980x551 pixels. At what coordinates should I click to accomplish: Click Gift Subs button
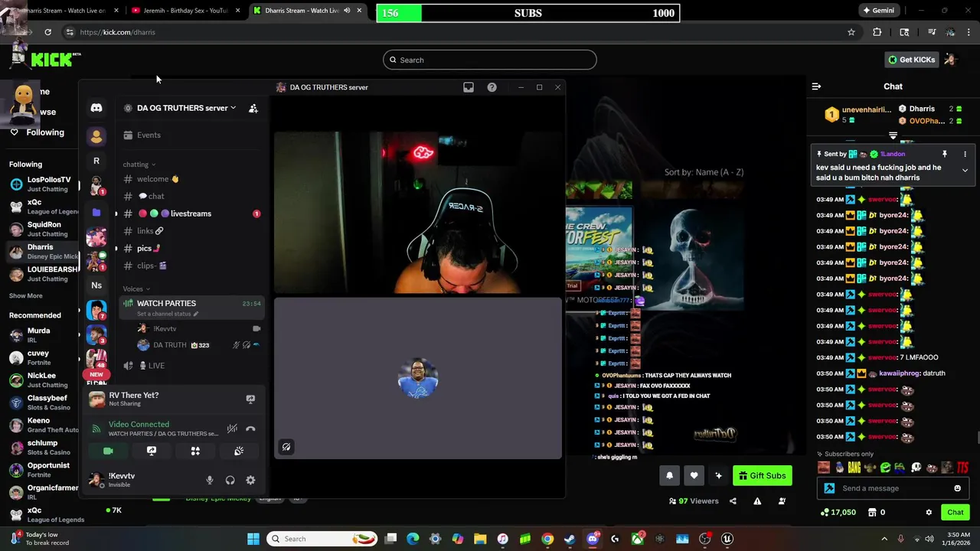(x=762, y=475)
